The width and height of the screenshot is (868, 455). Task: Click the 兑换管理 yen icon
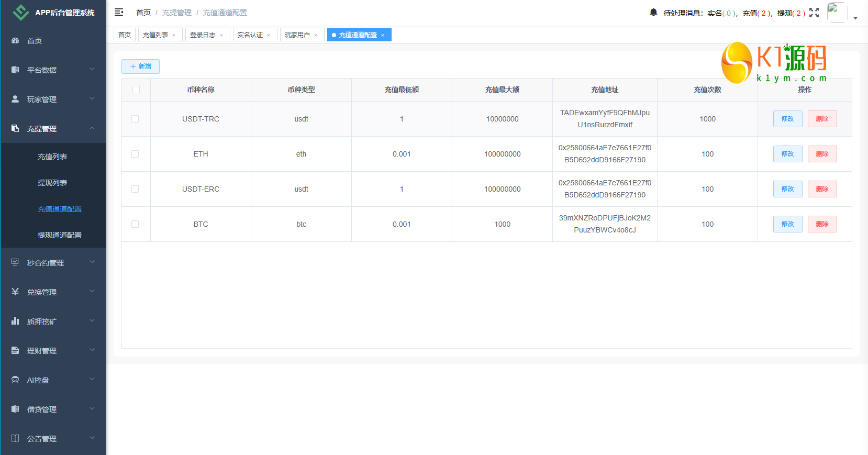tap(15, 292)
